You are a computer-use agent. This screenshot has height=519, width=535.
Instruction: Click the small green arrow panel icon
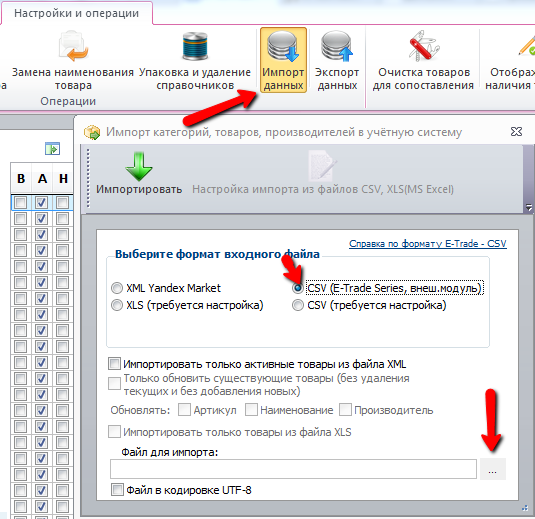53,149
